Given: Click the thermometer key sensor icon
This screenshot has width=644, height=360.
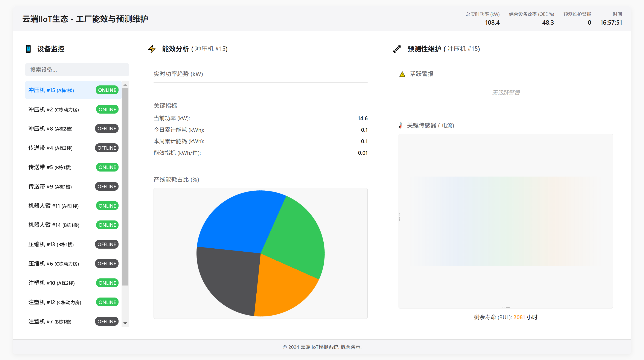Looking at the screenshot, I should tap(401, 126).
